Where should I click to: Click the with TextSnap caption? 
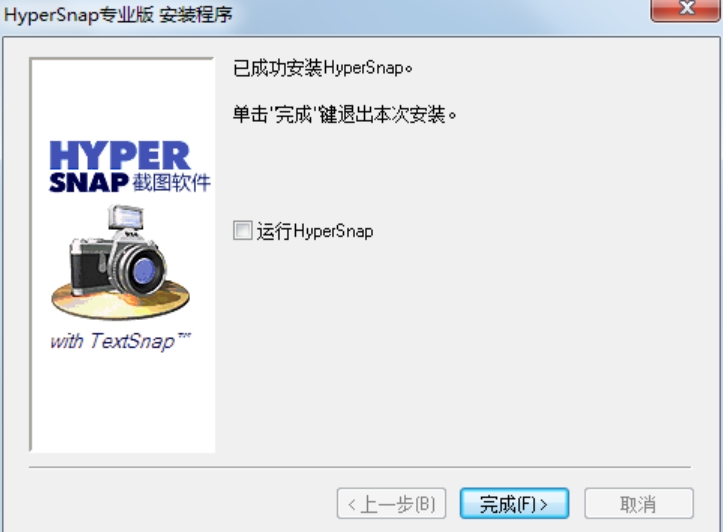(120, 341)
